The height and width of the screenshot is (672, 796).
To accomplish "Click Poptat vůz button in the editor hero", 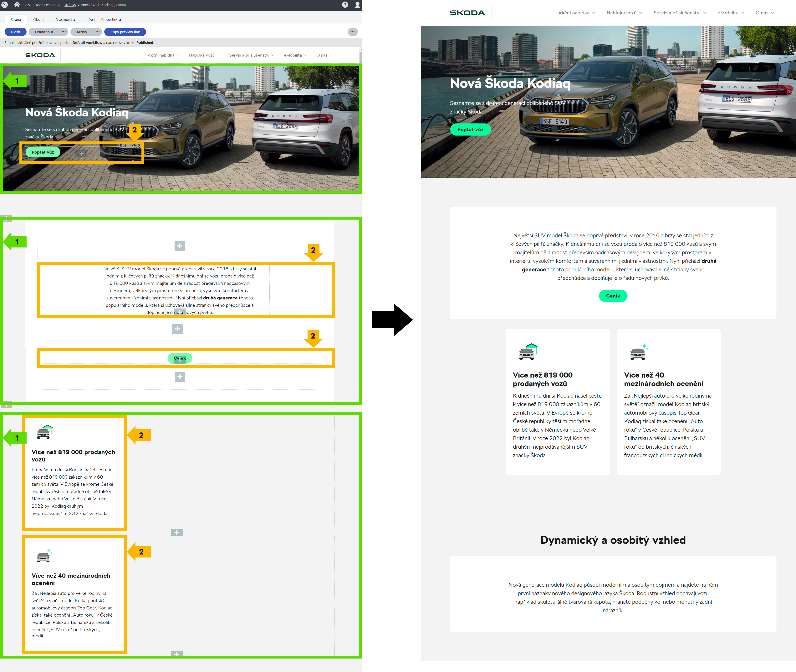I will (43, 152).
